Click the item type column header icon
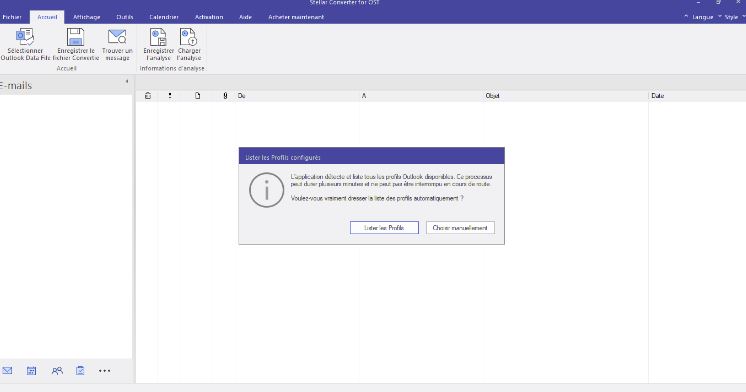The height and width of the screenshot is (392, 746). (x=197, y=96)
